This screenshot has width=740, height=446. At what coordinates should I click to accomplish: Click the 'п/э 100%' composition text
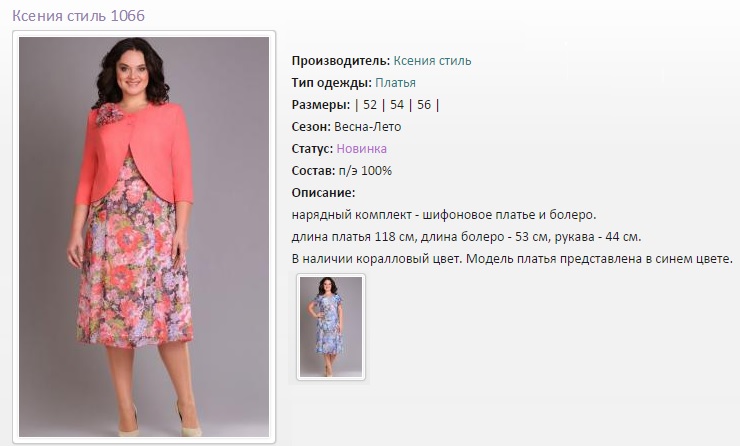pos(365,171)
